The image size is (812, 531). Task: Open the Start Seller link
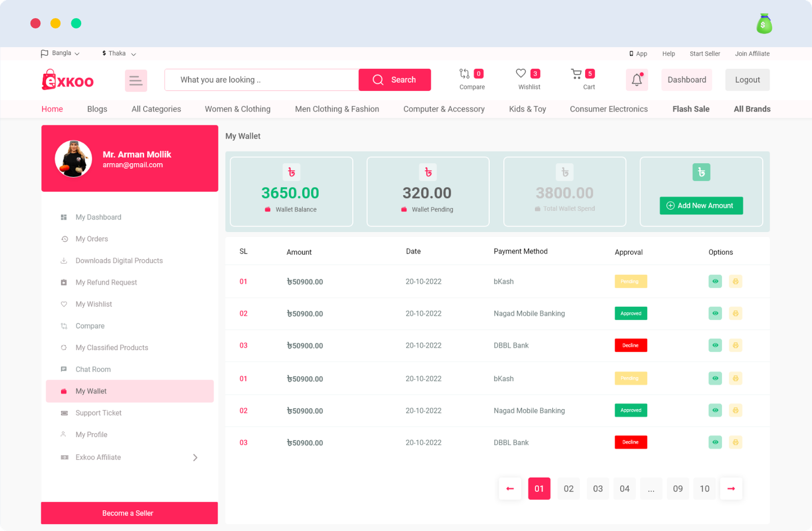pos(705,54)
